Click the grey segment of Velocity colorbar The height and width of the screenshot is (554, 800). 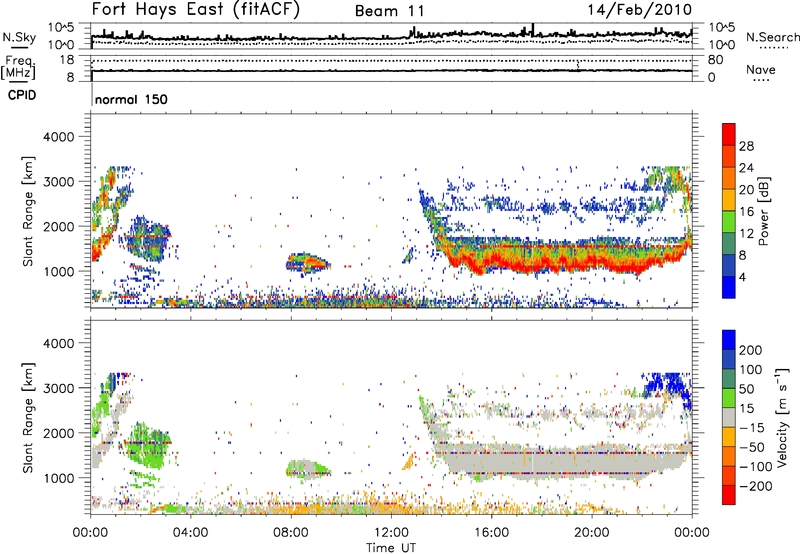pyautogui.click(x=729, y=418)
